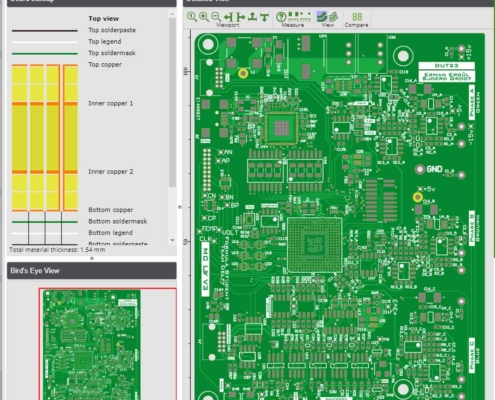The width and height of the screenshot is (495, 400).
Task: Select Inner copper 1 in the stackup list
Action: pos(111,103)
